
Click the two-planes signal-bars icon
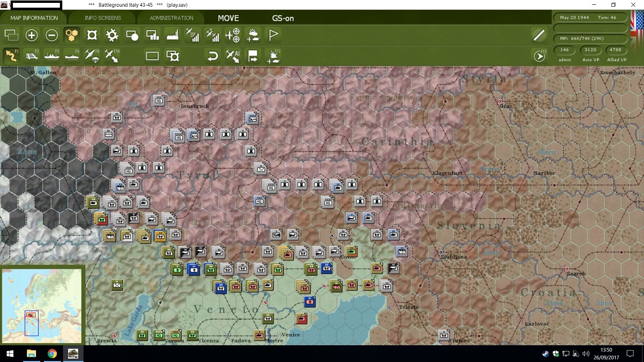(x=213, y=35)
